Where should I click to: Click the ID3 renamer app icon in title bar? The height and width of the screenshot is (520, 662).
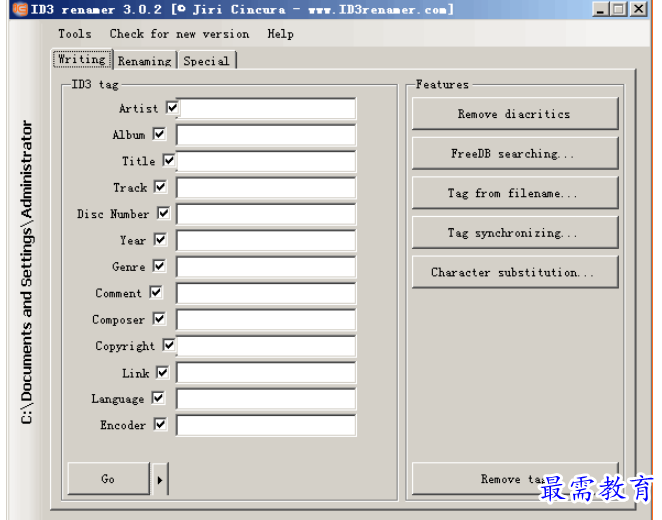point(20,9)
